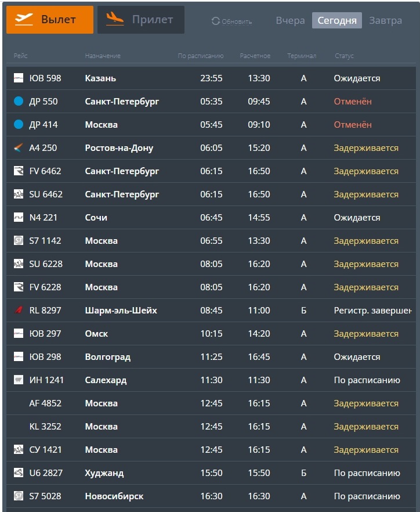Open the ЮВ 598 Казань flight row
420x512 pixels.
pyautogui.click(x=211, y=78)
